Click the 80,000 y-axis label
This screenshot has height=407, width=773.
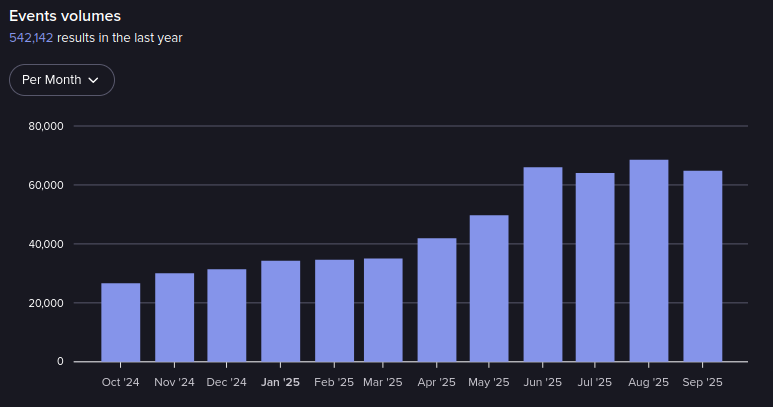point(46,126)
